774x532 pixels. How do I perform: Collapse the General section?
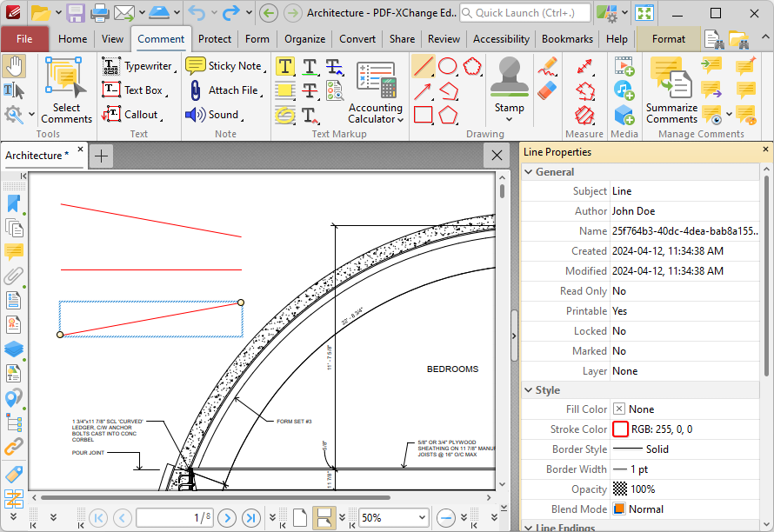tap(529, 172)
